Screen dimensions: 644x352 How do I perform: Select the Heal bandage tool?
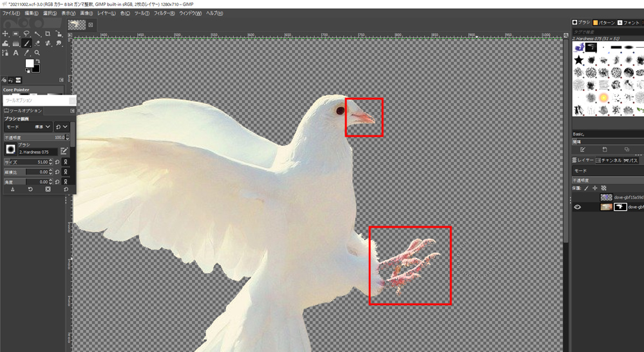point(48,43)
